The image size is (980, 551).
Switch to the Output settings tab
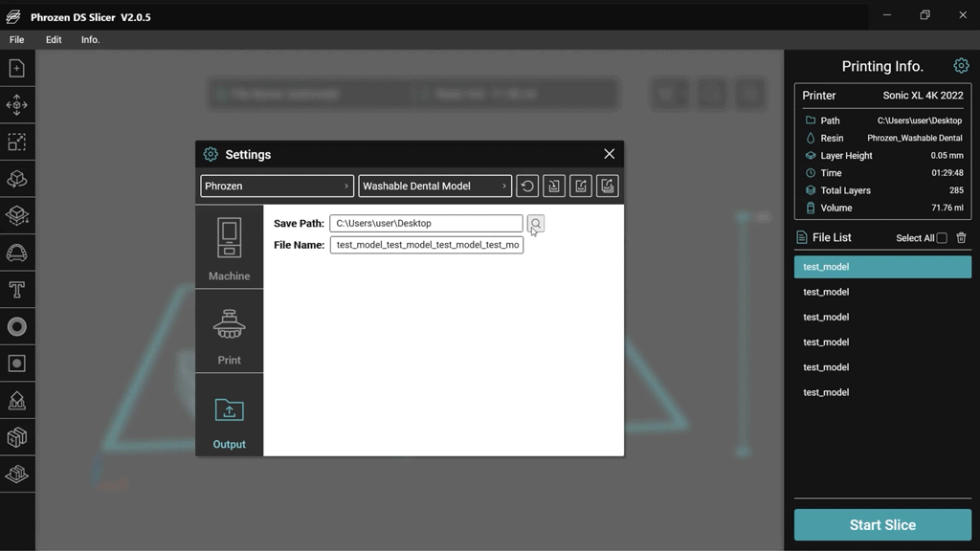click(x=230, y=415)
